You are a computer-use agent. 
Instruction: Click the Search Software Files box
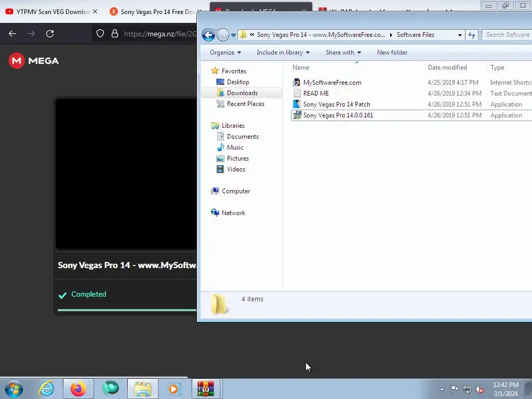[507, 35]
